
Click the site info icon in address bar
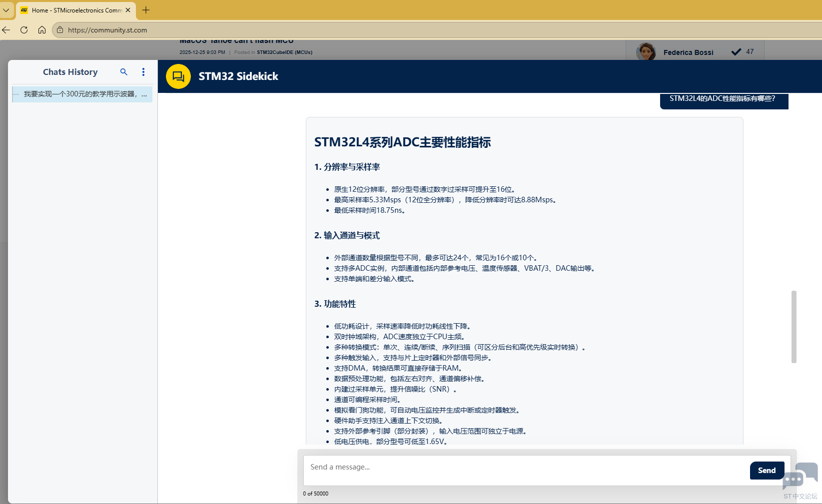(59, 30)
